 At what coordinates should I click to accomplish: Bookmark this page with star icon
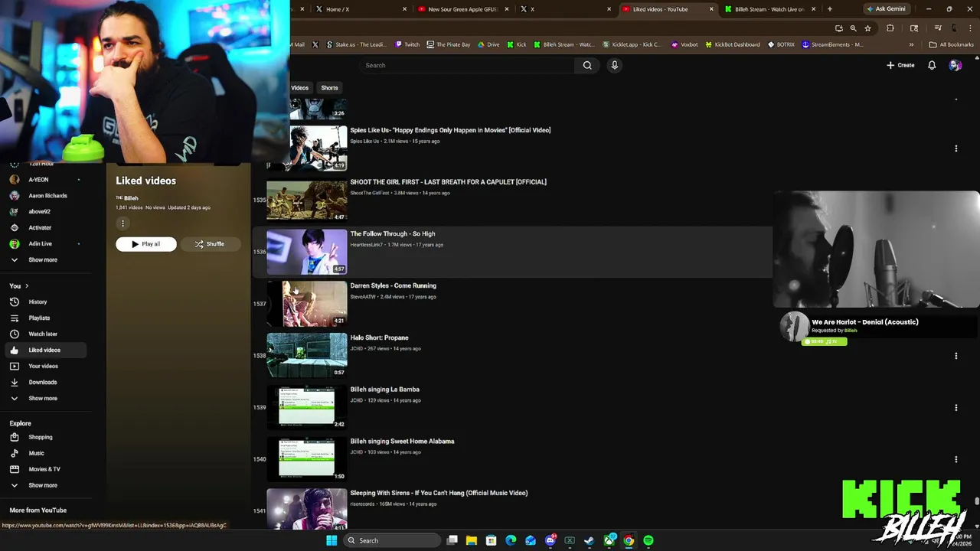pos(867,28)
